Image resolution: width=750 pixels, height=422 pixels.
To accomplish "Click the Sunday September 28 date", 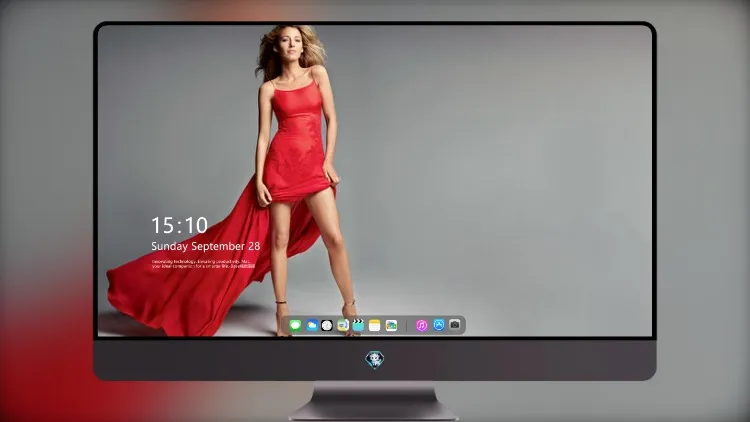I will click(206, 246).
